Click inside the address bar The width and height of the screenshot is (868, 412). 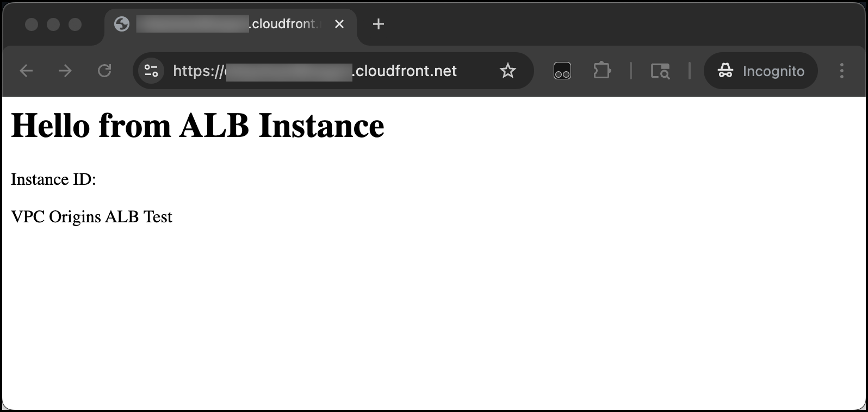[326, 71]
